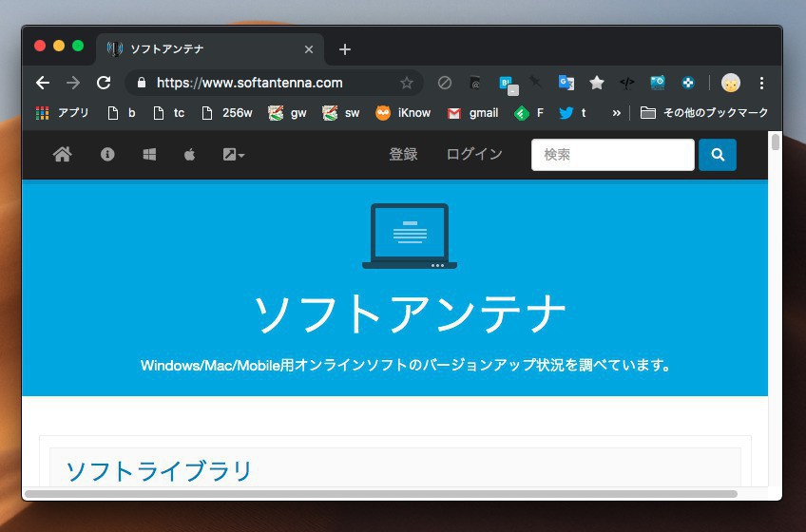Screen dimensions: 806x532
Task: Open the Feedly 'F' bookmark
Action: point(528,112)
